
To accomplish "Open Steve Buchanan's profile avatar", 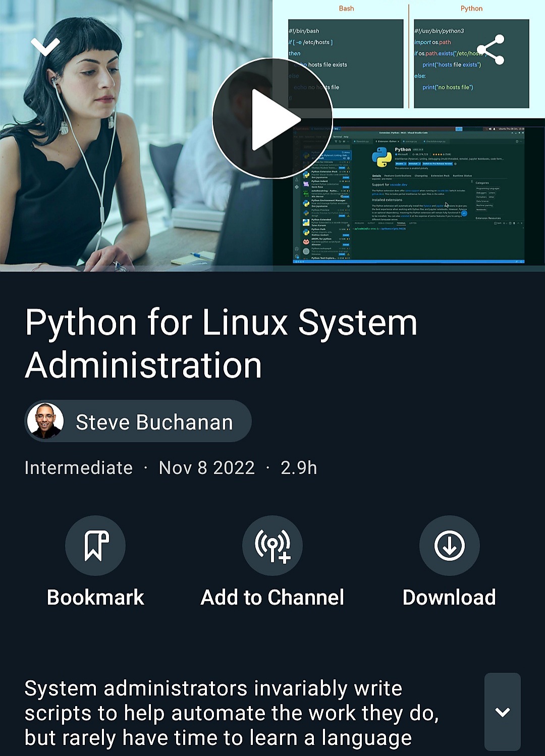I will coord(46,421).
